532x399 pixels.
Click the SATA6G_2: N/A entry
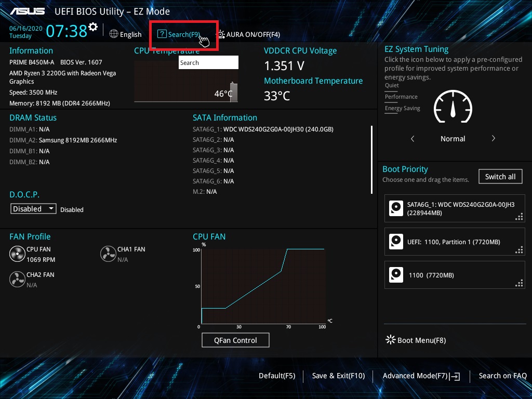(x=213, y=140)
